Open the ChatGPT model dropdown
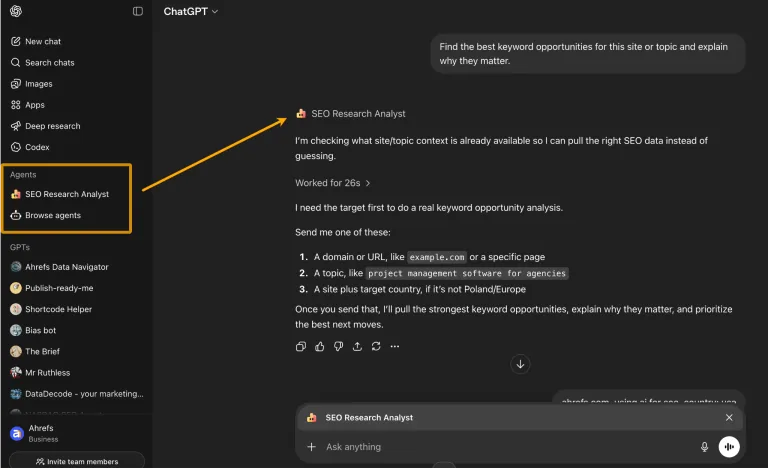Image resolution: width=768 pixels, height=468 pixels. (x=191, y=11)
